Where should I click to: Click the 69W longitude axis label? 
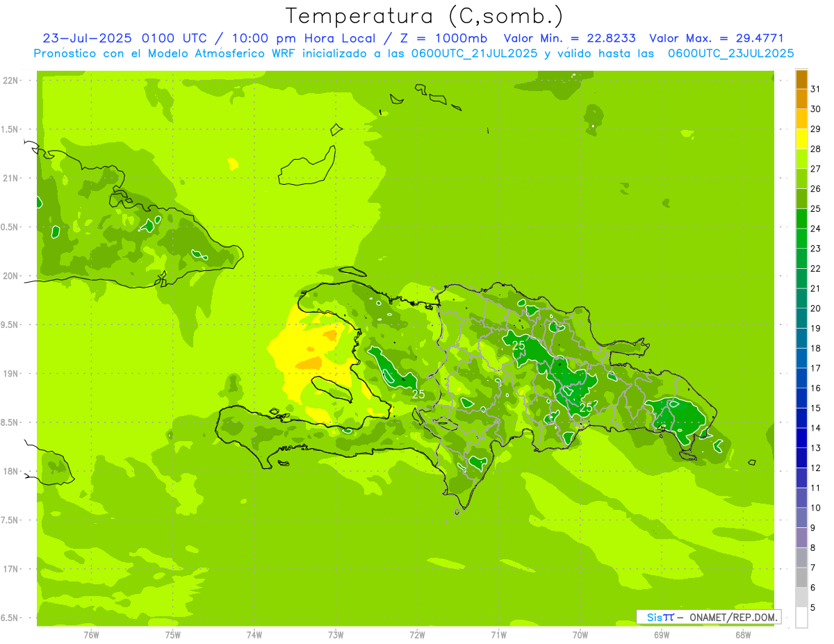pos(662,635)
